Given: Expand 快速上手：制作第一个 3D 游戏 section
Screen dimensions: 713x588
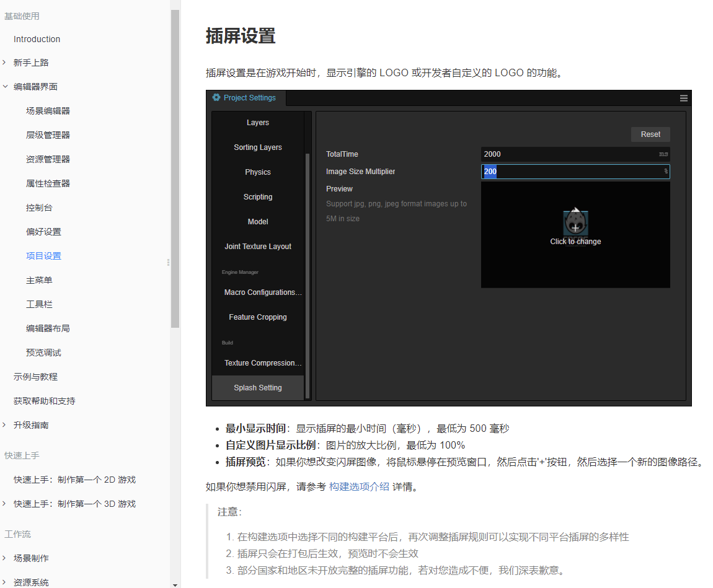Looking at the screenshot, I should [x=4, y=504].
